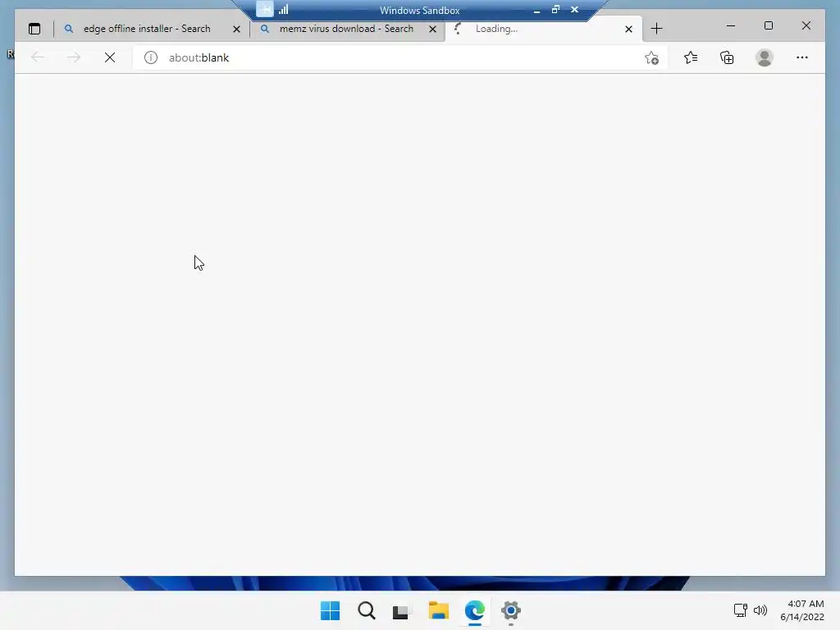Select the Loading... tab

tap(543, 29)
